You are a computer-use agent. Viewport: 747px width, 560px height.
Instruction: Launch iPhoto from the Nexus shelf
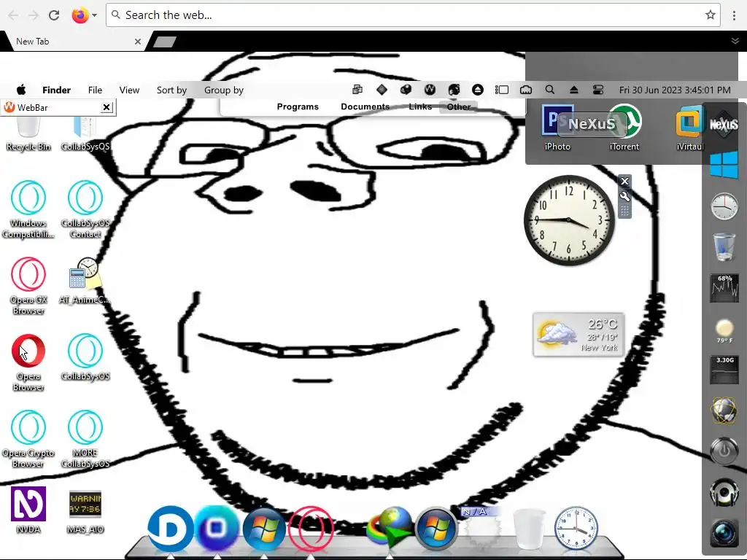(x=557, y=127)
